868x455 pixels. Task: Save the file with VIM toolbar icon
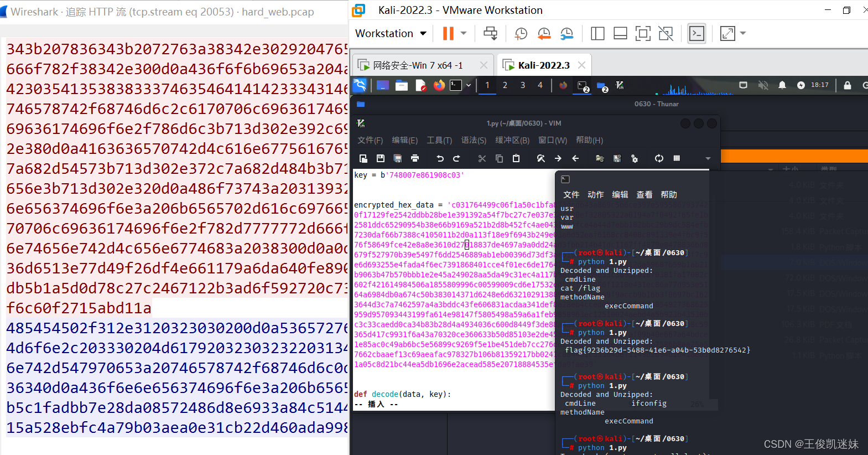[x=381, y=159]
